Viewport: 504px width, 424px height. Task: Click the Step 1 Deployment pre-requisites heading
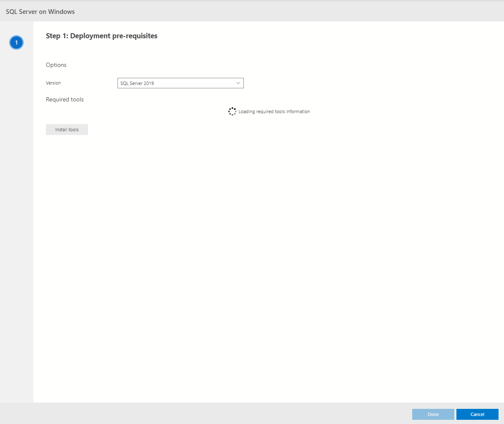point(101,36)
